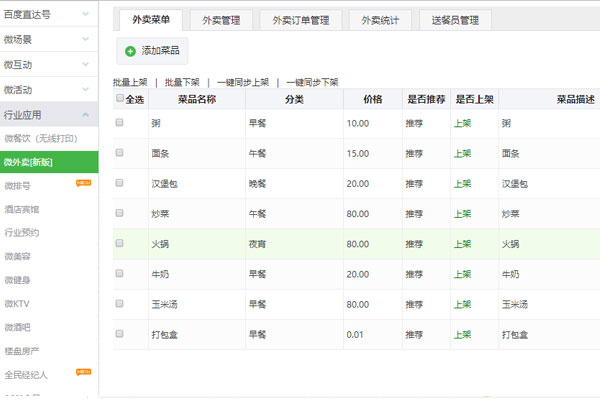Tick the 牛奶 row checkbox

[119, 273]
